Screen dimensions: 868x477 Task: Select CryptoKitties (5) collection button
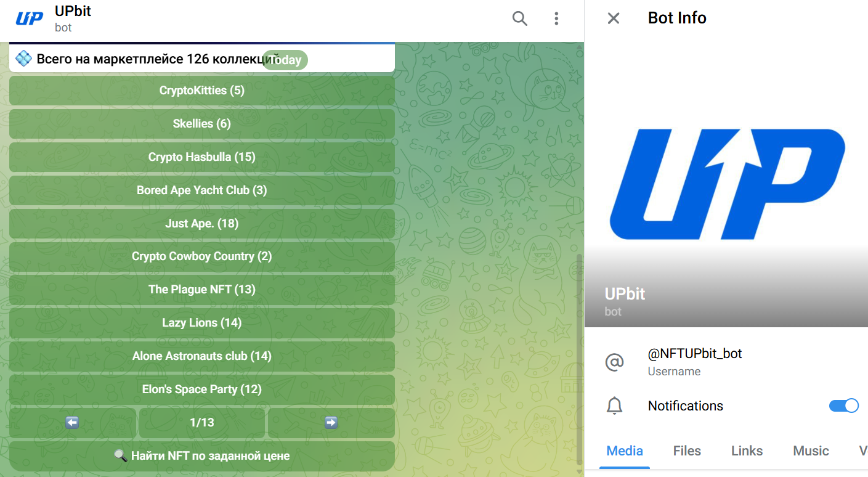point(202,91)
